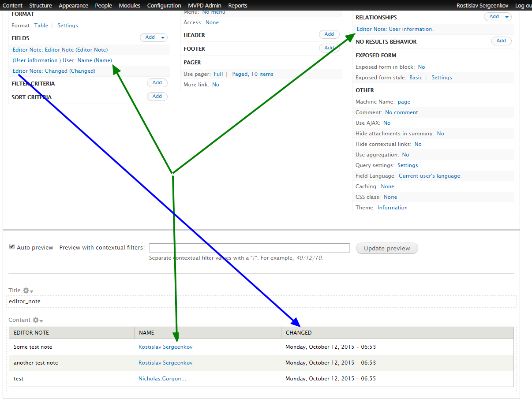
Task: Open the Title gear settings menu
Action: [26, 290]
